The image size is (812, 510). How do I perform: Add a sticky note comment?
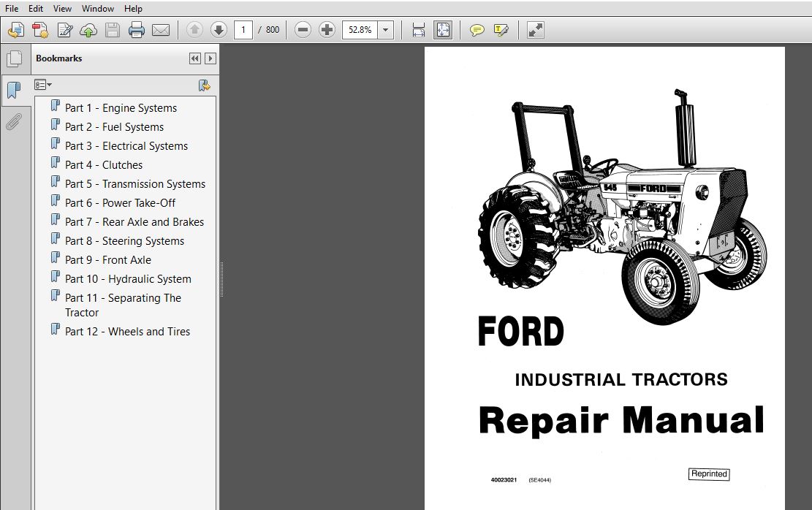(477, 30)
